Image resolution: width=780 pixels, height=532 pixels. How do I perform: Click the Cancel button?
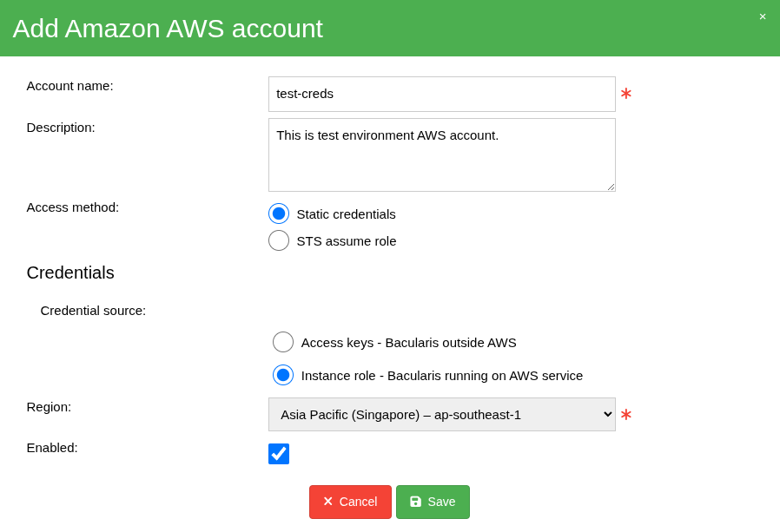coord(350,502)
